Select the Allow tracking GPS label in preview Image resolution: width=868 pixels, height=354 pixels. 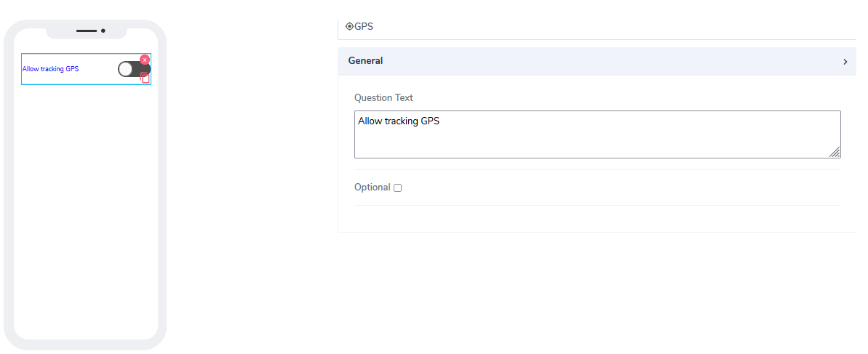pyautogui.click(x=50, y=69)
